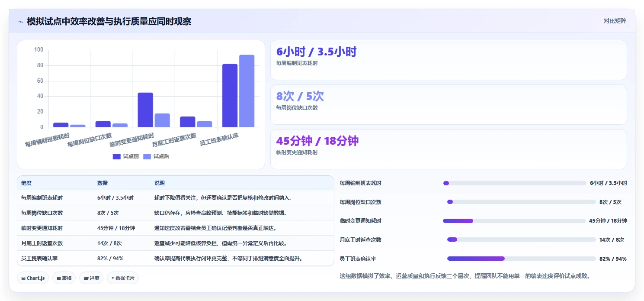Click the light-blue 试点后 legend swatch
The width and height of the screenshot is (644, 301).
click(147, 156)
